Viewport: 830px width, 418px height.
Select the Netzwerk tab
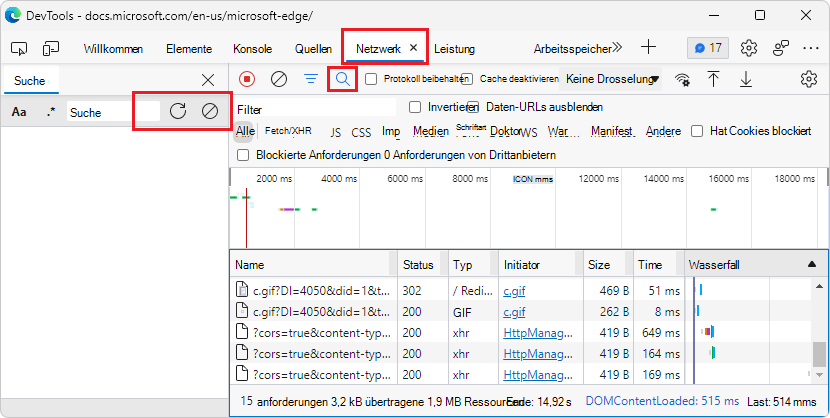[x=378, y=49]
